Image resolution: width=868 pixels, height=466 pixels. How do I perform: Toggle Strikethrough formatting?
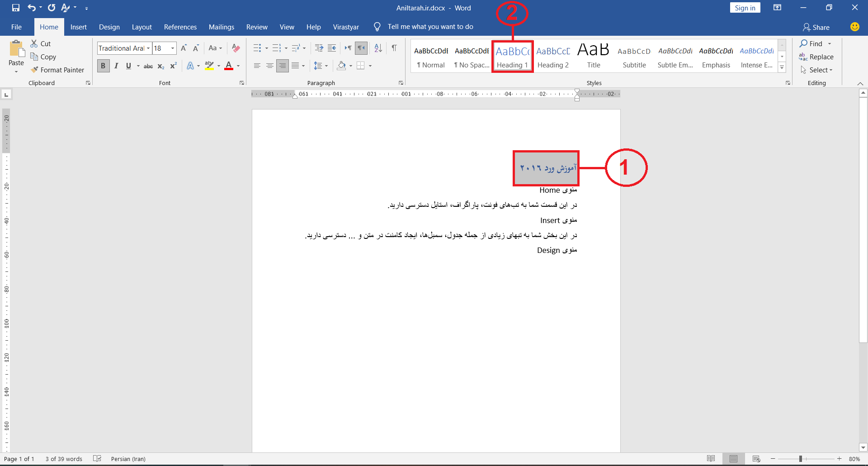(x=148, y=66)
